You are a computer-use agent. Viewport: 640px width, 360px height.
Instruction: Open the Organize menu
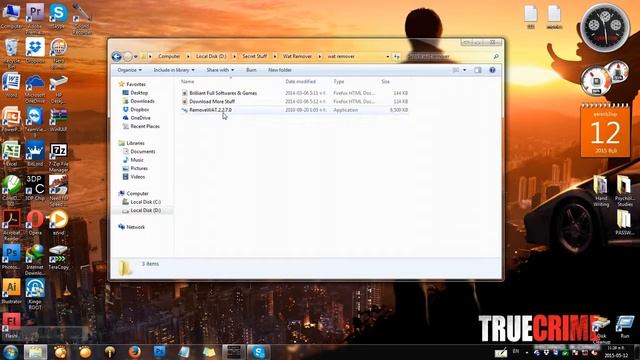point(129,70)
